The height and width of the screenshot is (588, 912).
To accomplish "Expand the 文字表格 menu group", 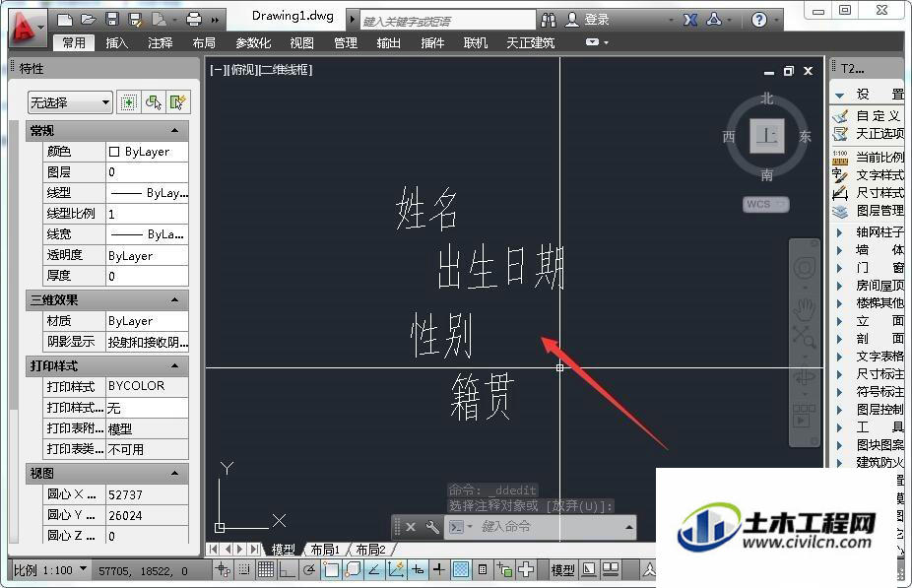I will pyautogui.click(x=868, y=356).
